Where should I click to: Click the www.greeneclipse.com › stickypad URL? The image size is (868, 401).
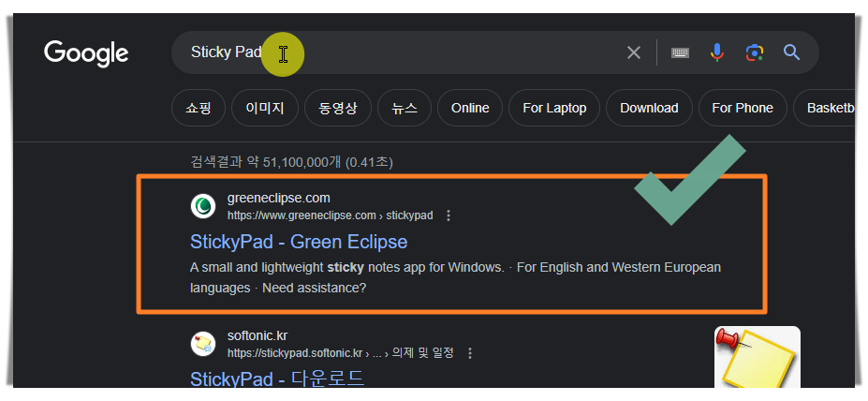point(330,215)
